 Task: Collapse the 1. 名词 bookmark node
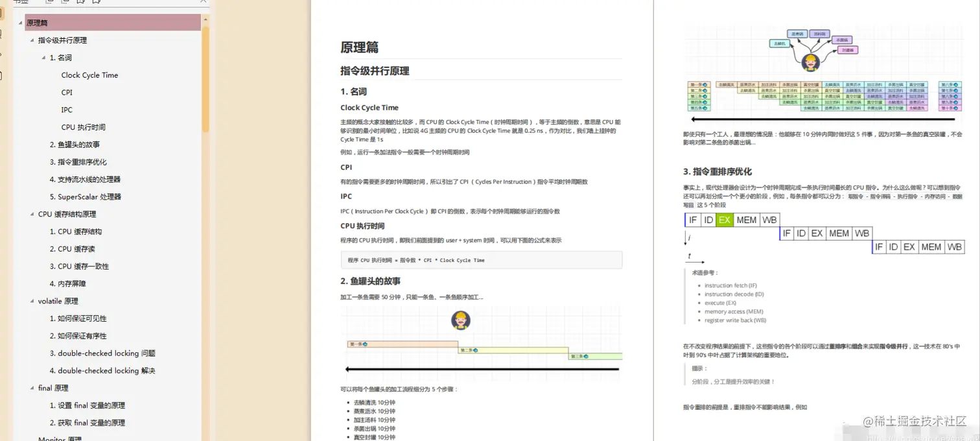[x=44, y=58]
